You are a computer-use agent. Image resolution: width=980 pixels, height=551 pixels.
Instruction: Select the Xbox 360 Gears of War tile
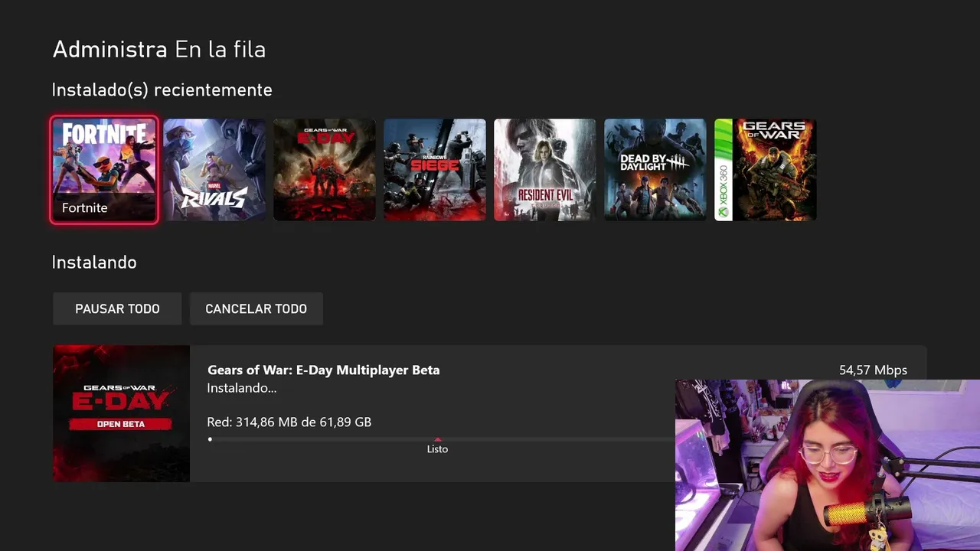point(766,170)
